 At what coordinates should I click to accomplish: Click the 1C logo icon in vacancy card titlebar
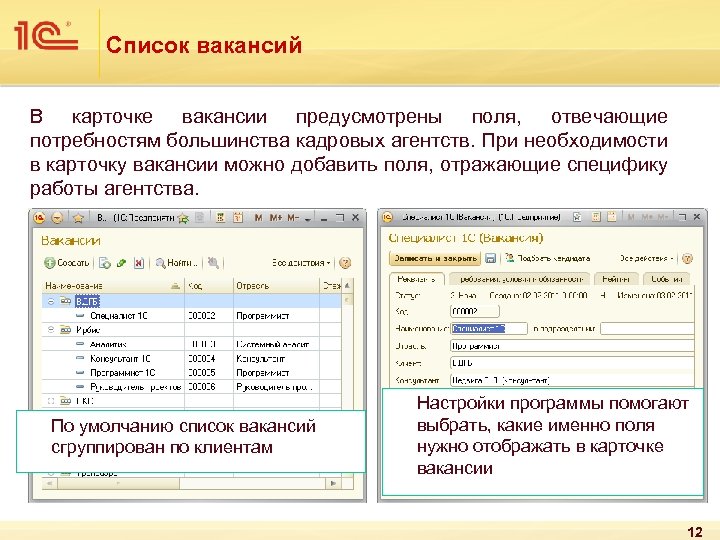(388, 217)
